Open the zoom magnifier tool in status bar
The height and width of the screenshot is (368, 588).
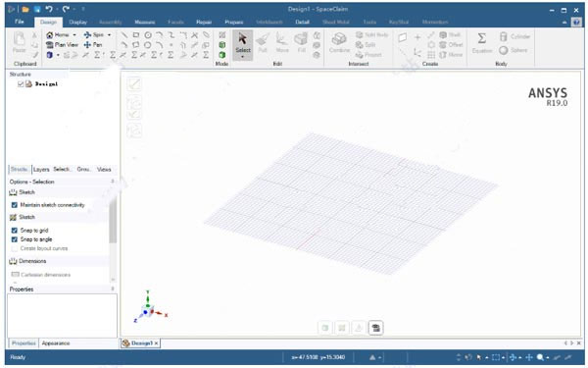pos(540,357)
